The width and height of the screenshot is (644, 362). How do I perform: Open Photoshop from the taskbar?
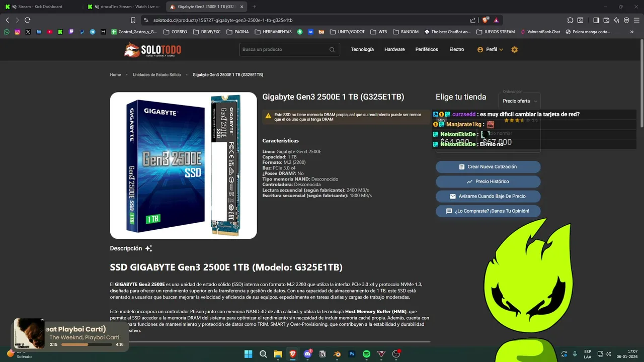point(352,354)
